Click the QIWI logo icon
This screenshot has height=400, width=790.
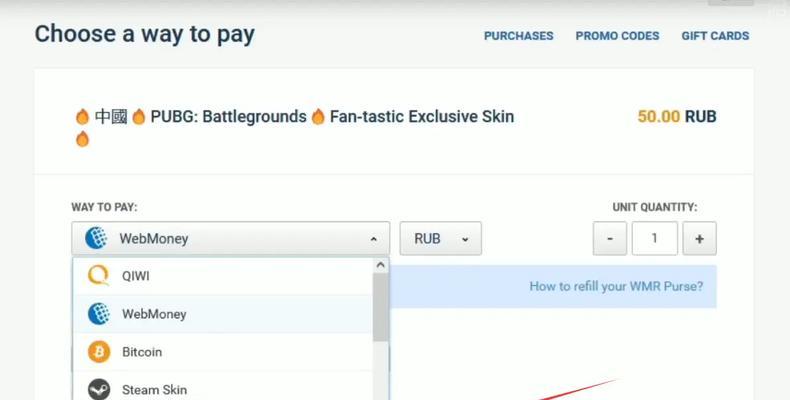pos(98,276)
